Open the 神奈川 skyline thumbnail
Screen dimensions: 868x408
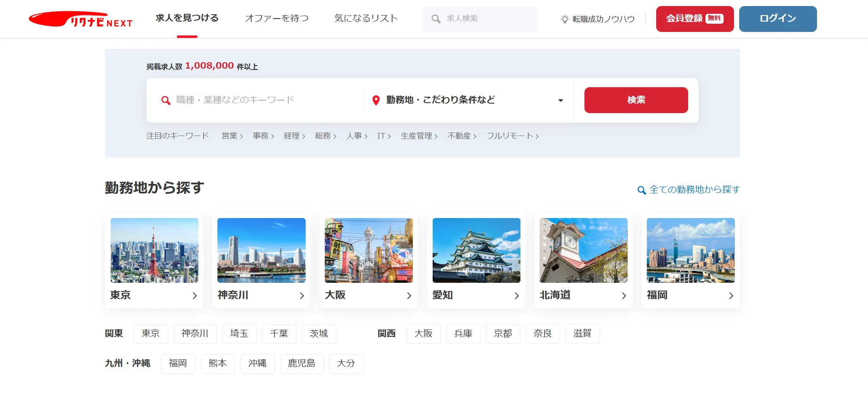coord(262,250)
